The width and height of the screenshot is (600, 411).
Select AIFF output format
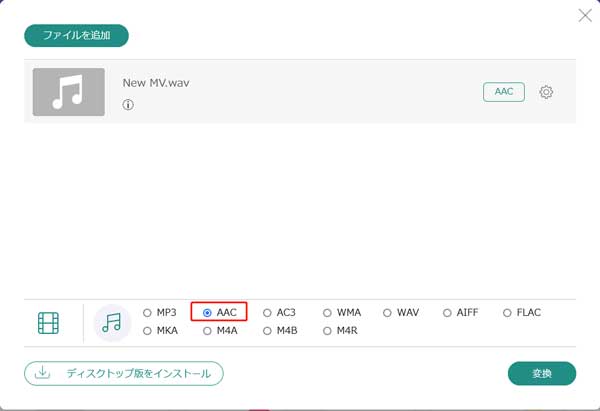[x=447, y=313]
